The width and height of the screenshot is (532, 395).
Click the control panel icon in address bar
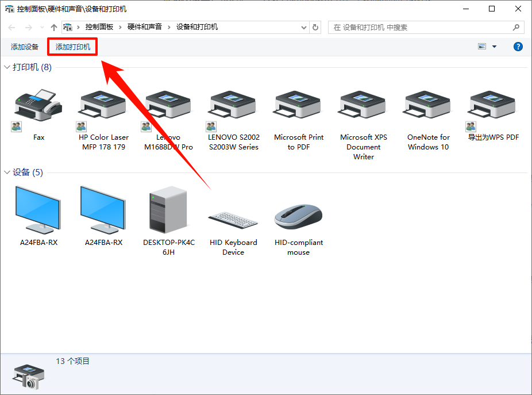point(68,27)
